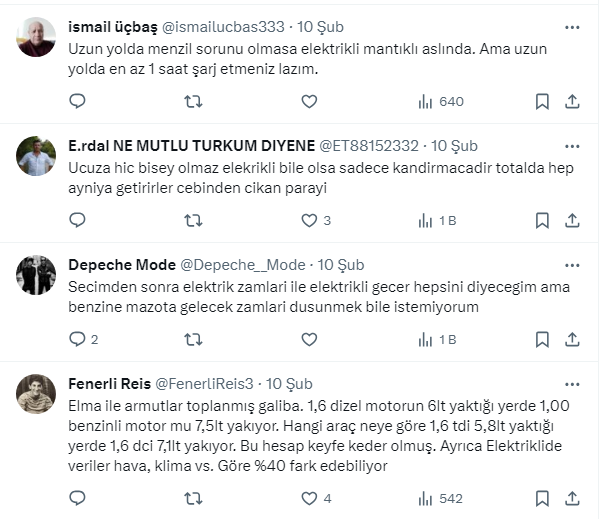The width and height of the screenshot is (614, 519).
Task: Like E.rdal's tweet with 3 likes
Action: coord(309,220)
